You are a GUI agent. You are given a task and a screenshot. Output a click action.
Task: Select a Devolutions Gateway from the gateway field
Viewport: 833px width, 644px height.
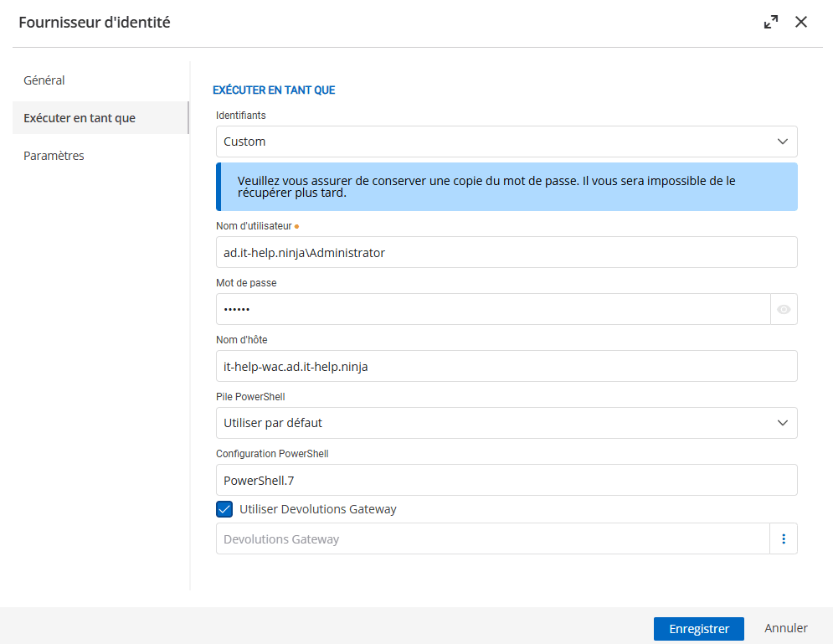(494, 538)
